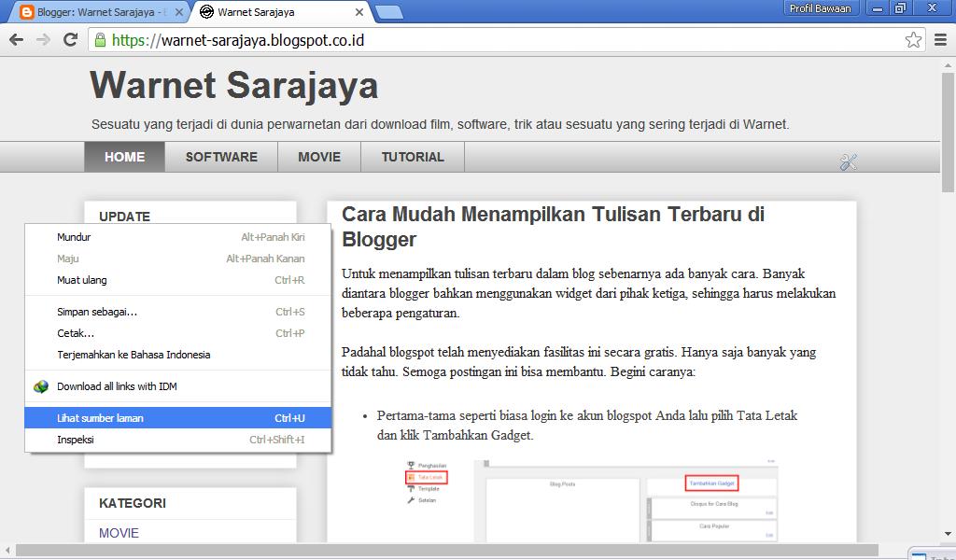Screen dimensions: 956x560
Task: Select the Warnet Sarajaya browser tab
Action: [x=280, y=12]
